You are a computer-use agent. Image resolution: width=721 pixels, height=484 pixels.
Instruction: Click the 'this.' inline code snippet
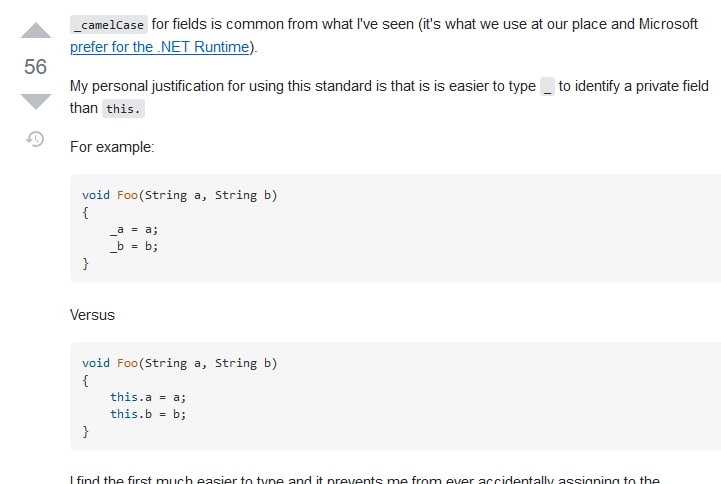pyautogui.click(x=123, y=109)
